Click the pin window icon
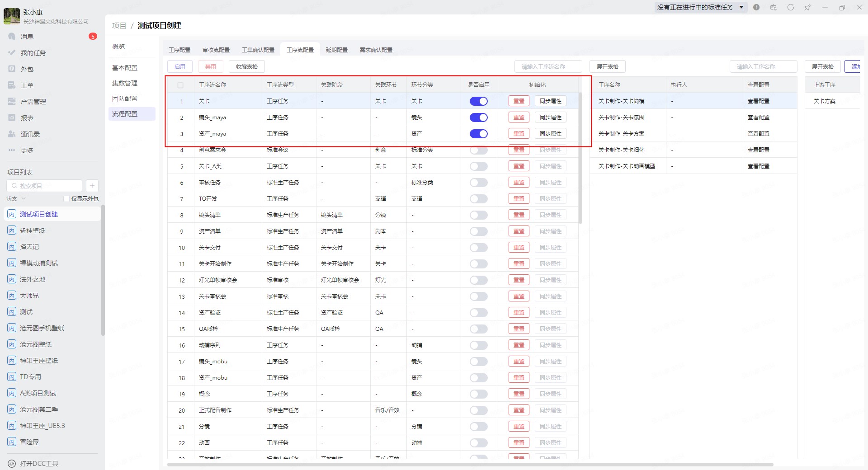 click(807, 7)
